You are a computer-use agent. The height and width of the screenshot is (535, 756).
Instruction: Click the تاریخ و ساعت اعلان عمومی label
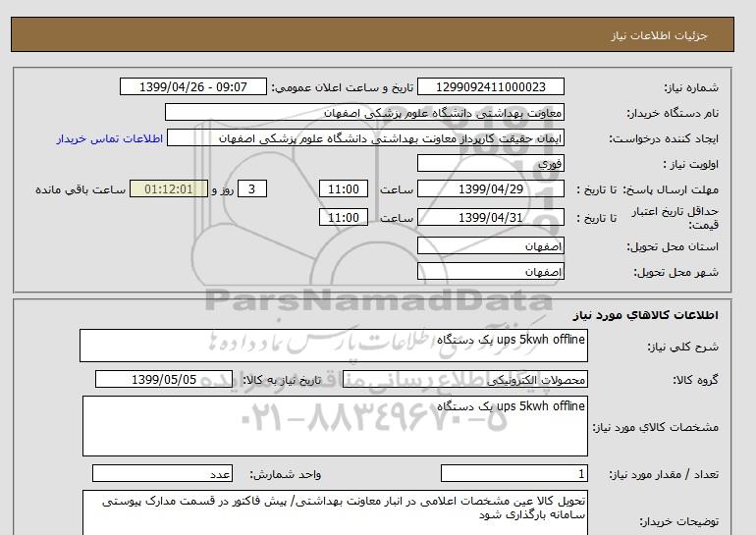[343, 87]
